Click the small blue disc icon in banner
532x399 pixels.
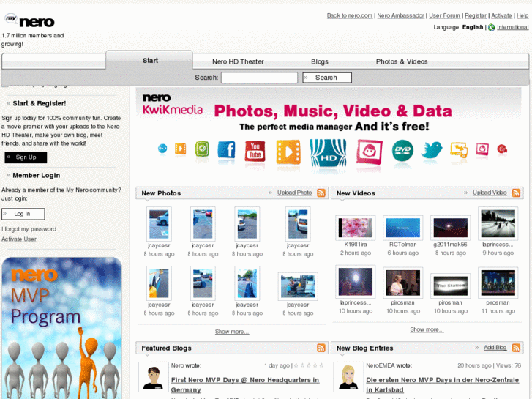[162, 149]
